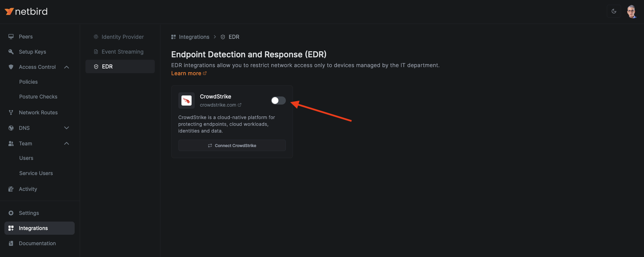Click the DNS globe icon
The width and height of the screenshot is (644, 257).
[x=11, y=128]
